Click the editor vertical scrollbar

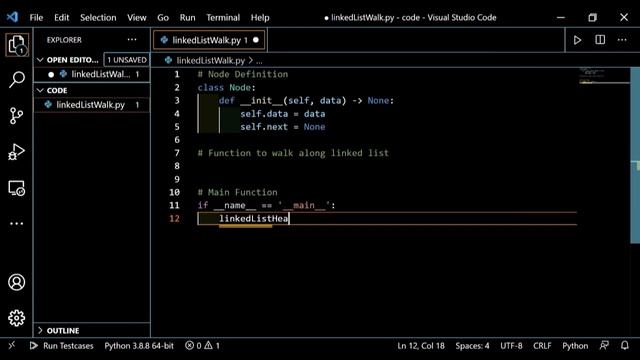(x=635, y=155)
